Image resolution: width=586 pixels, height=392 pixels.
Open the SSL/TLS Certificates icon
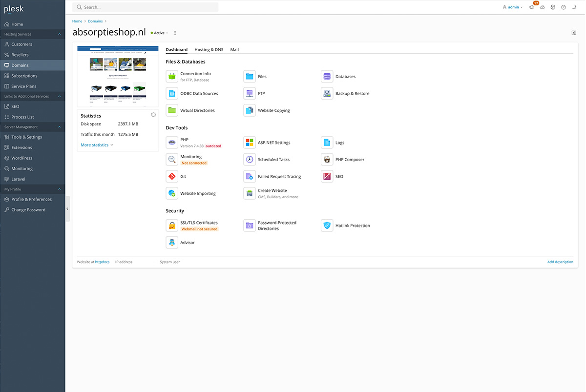point(172,226)
